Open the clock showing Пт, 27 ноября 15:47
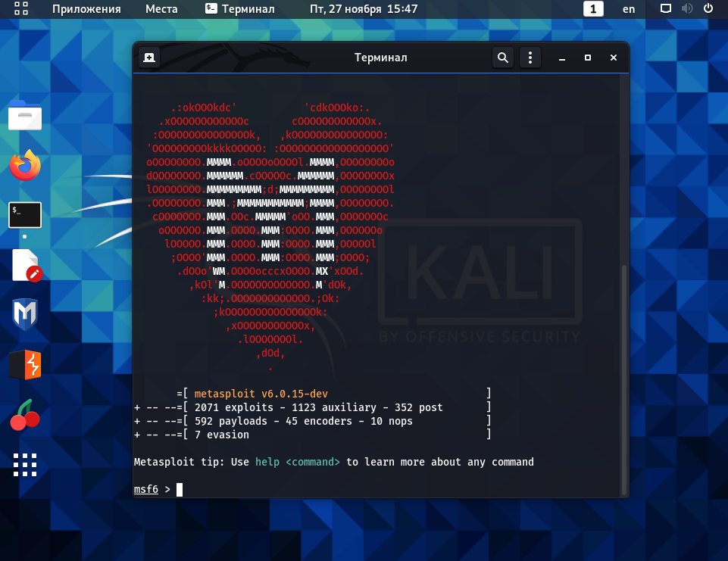728x561 pixels. click(364, 9)
